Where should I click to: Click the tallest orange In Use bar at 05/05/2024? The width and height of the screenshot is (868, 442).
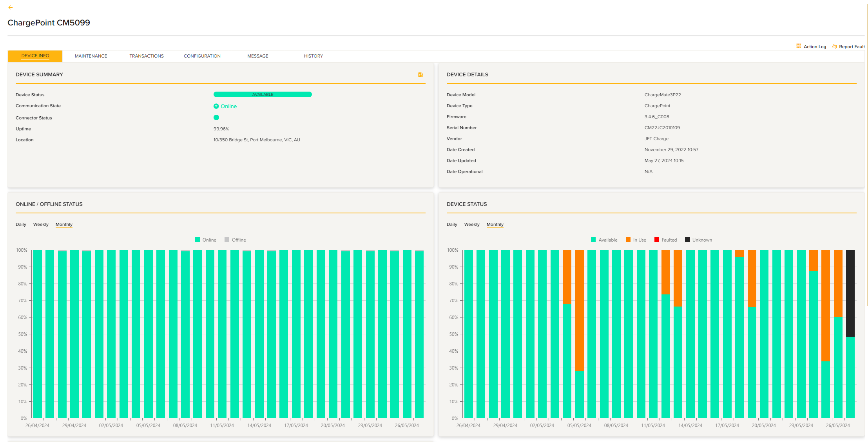580,310
